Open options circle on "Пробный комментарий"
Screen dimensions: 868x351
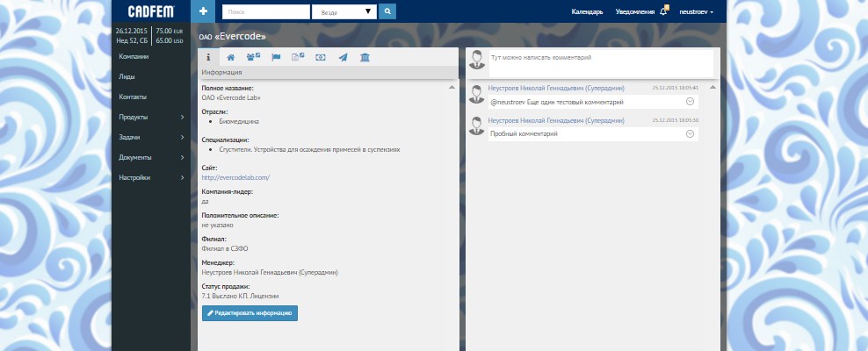690,133
